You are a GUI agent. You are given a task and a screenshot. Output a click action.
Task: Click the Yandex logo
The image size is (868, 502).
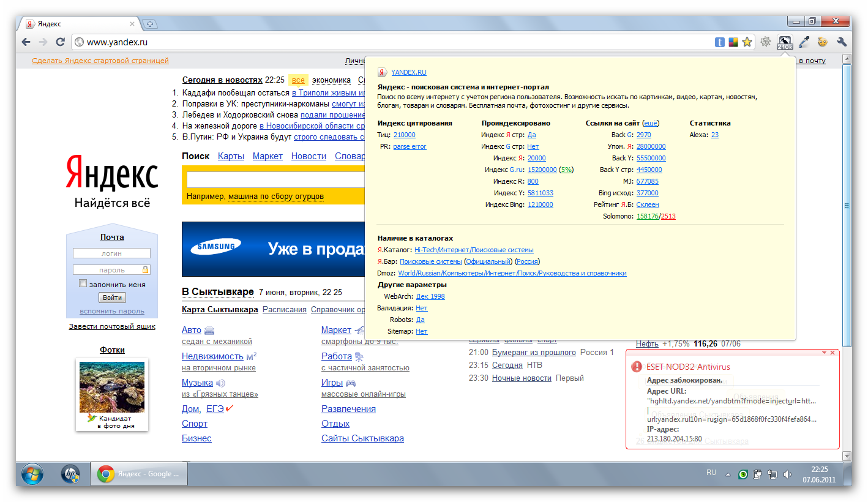pyautogui.click(x=112, y=173)
